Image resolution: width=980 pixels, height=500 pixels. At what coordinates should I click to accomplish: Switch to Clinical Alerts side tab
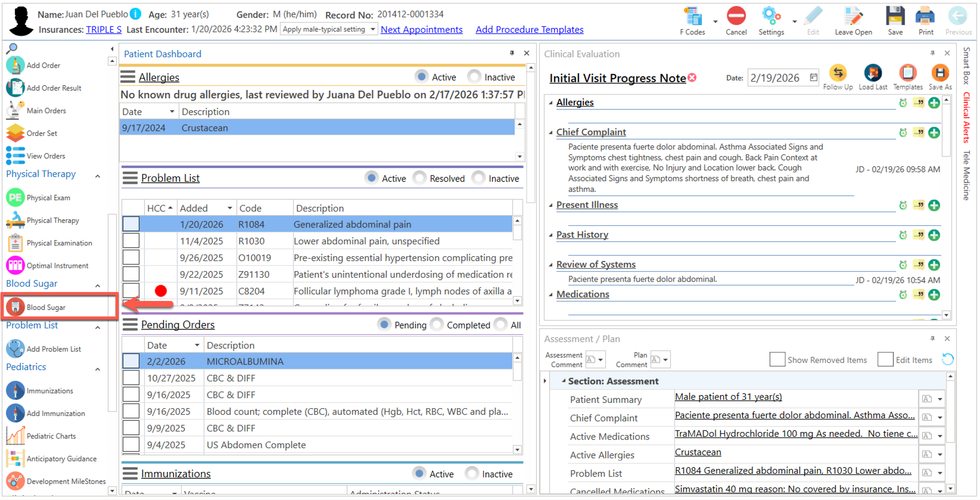click(x=967, y=118)
